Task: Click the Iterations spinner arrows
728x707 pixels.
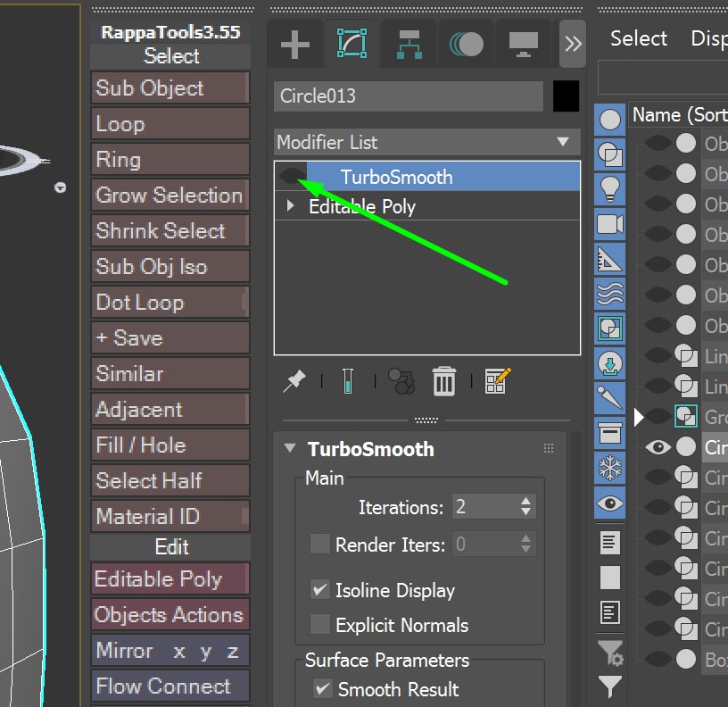Action: coord(526,506)
